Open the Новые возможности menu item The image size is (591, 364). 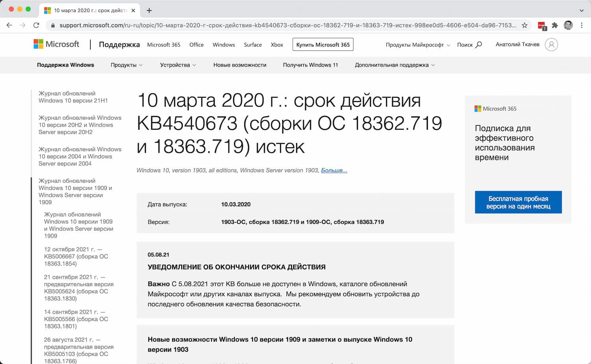click(240, 65)
